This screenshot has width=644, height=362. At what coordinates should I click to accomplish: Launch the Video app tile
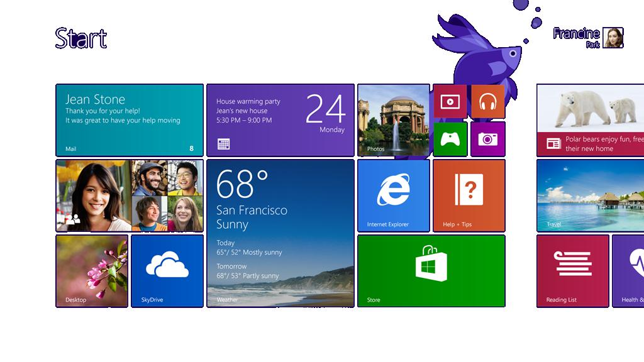[x=450, y=101]
